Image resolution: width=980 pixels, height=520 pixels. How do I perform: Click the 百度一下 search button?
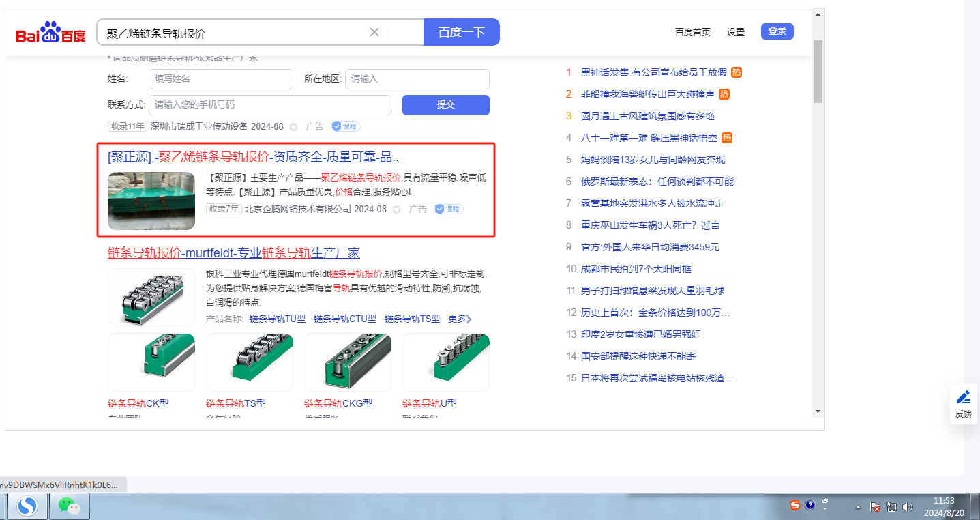[462, 32]
